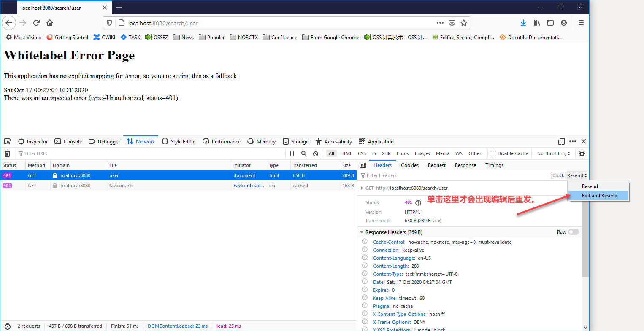Open the Firefox account menu
Viewport: 644px width, 331px height.
(x=564, y=23)
